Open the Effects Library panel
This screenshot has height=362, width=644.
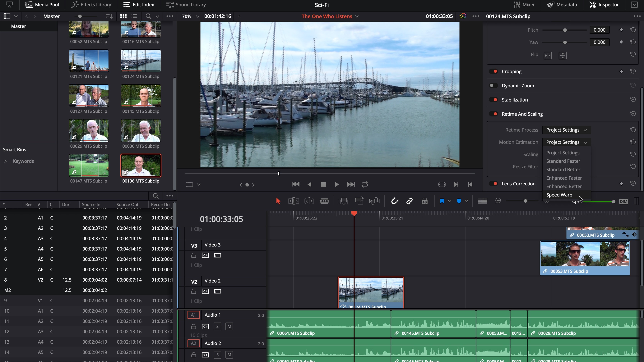[x=91, y=4]
